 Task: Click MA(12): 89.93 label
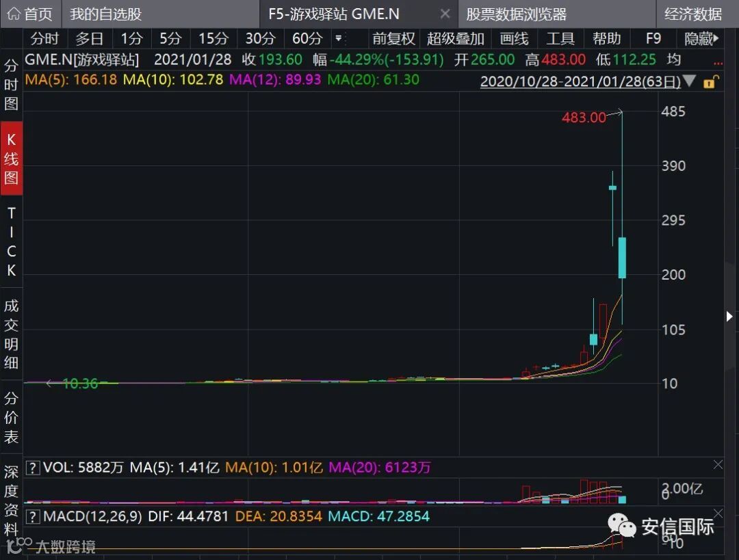tap(275, 79)
